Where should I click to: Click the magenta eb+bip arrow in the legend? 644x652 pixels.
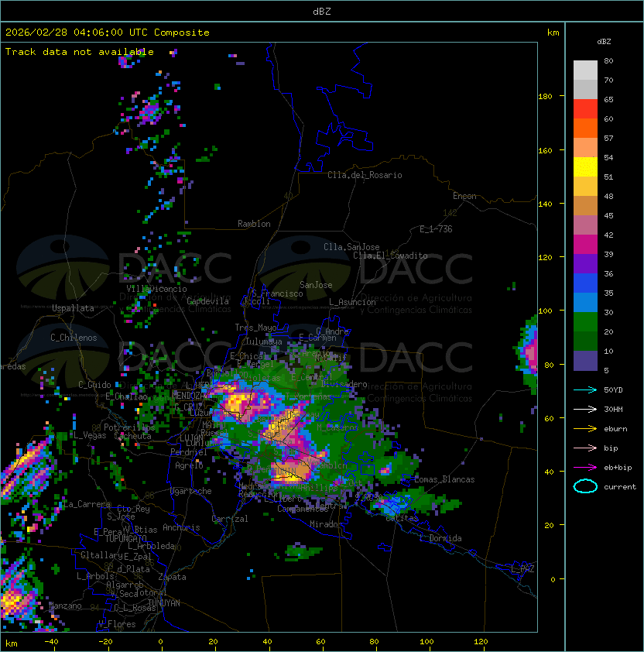(x=585, y=468)
